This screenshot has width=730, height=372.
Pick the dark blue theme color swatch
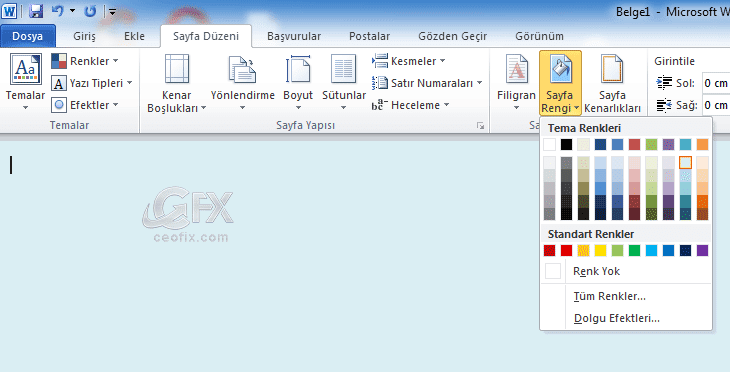click(x=601, y=144)
